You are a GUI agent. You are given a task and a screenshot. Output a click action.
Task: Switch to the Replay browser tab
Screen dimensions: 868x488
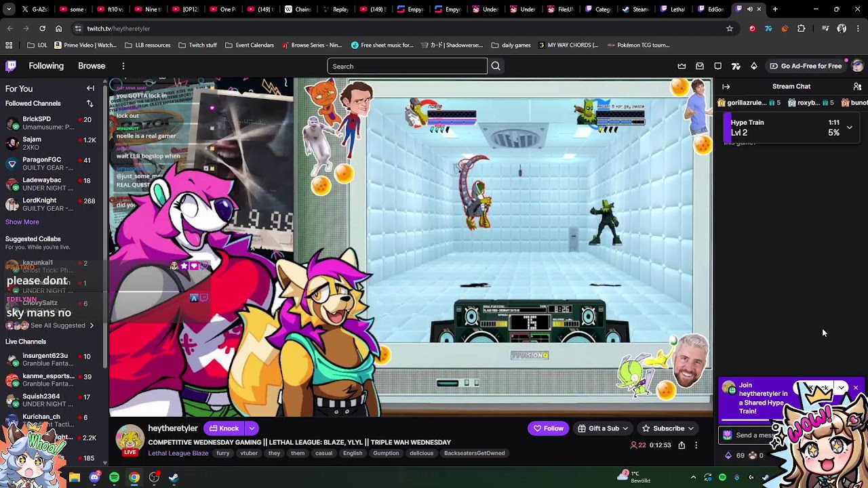point(335,9)
